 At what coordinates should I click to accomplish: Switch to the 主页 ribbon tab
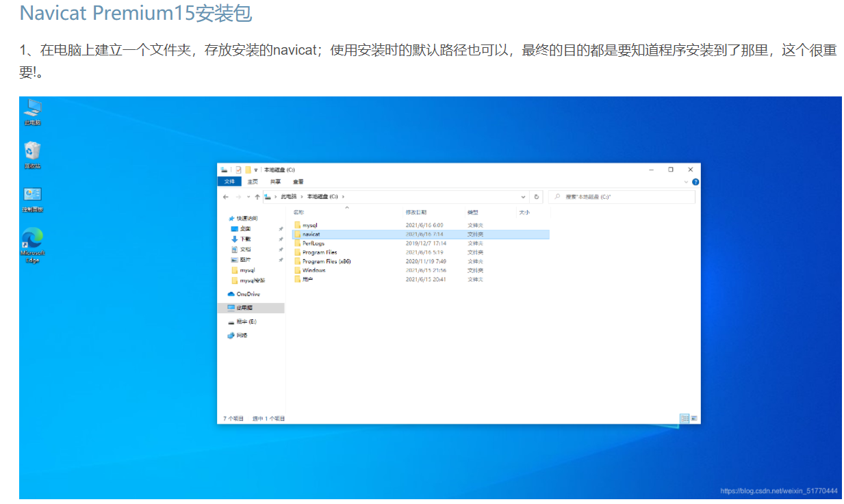(x=253, y=181)
